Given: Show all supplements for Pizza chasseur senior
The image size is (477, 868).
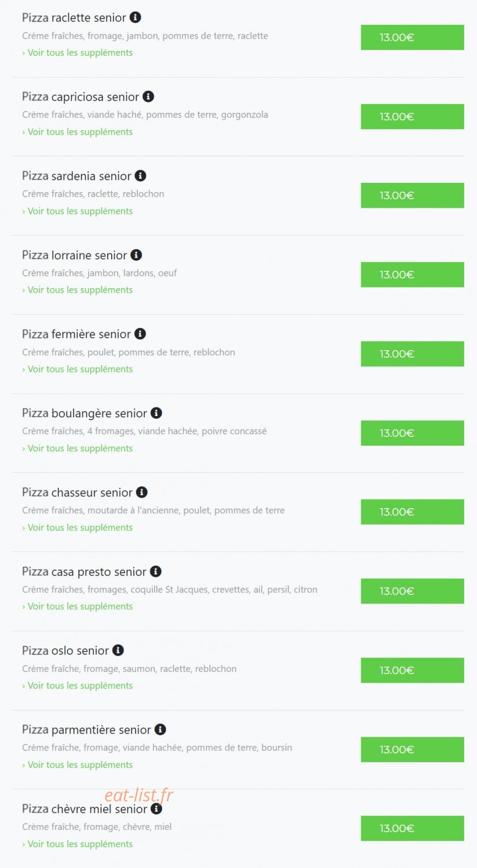Looking at the screenshot, I should (78, 528).
